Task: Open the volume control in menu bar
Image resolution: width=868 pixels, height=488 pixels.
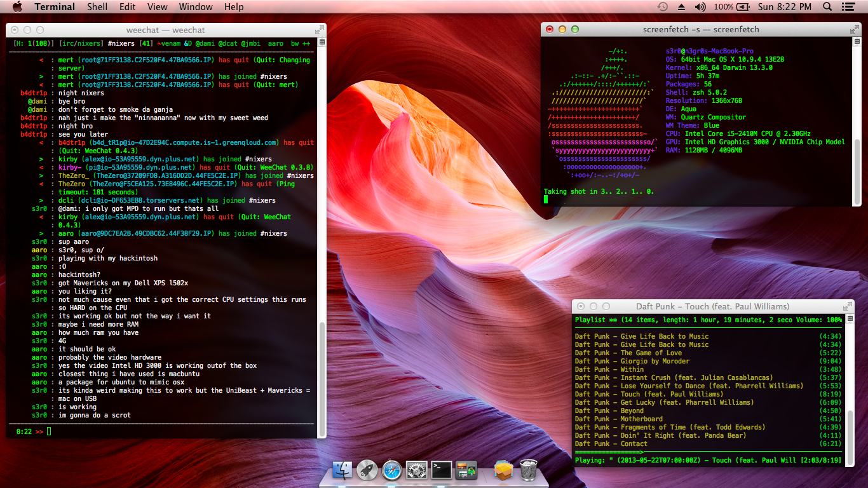Action: click(700, 7)
